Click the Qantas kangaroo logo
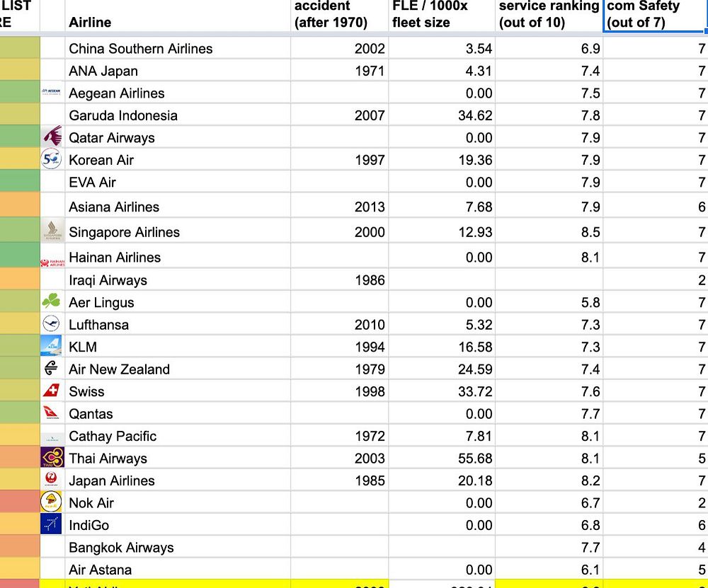 coord(51,413)
